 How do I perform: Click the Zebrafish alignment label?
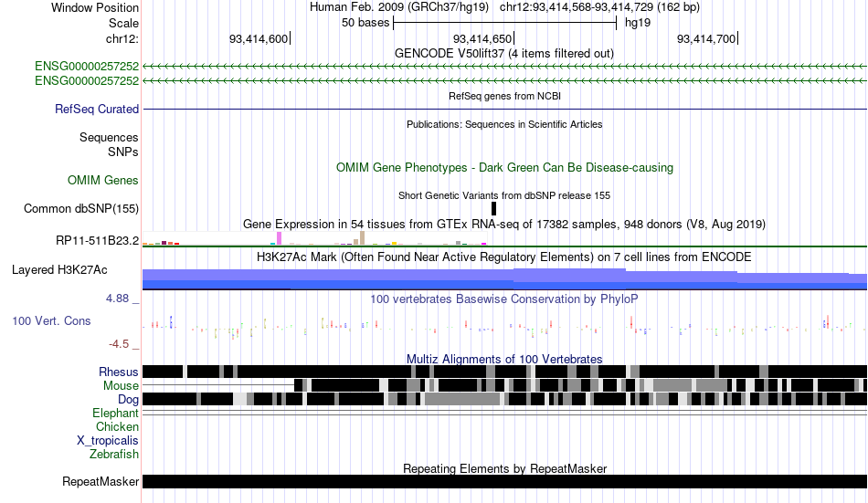point(114,455)
